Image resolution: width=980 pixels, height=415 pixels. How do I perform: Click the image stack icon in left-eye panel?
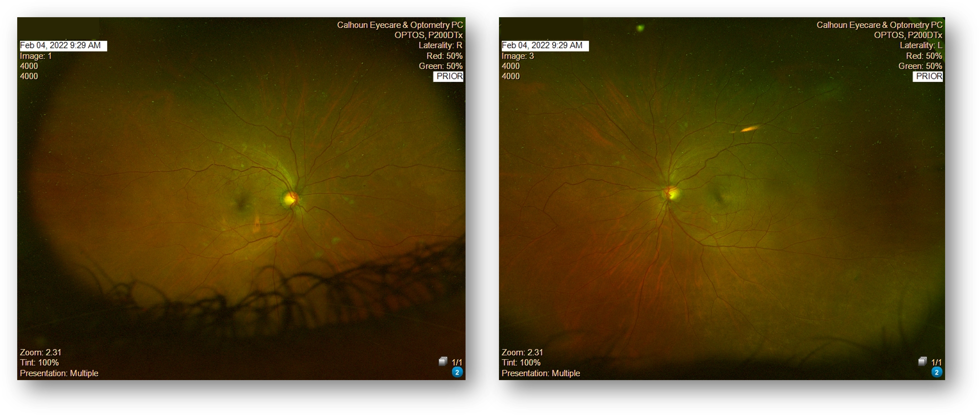922,361
